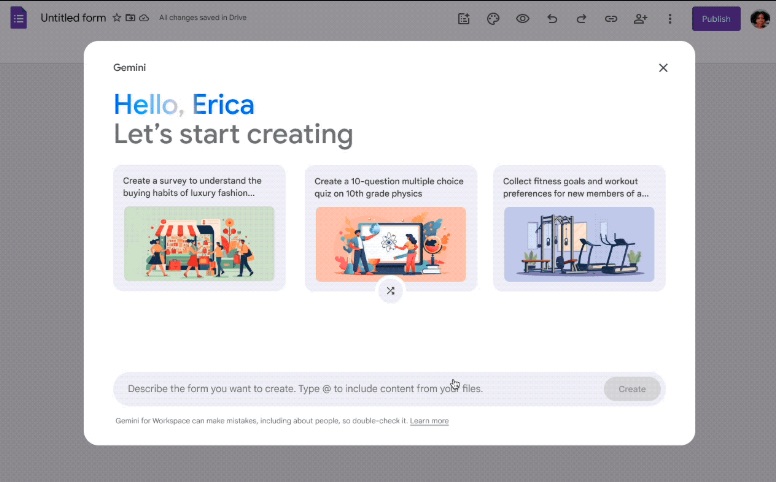Redo the last change
Viewport: 776px width, 482px height.
[x=582, y=19]
